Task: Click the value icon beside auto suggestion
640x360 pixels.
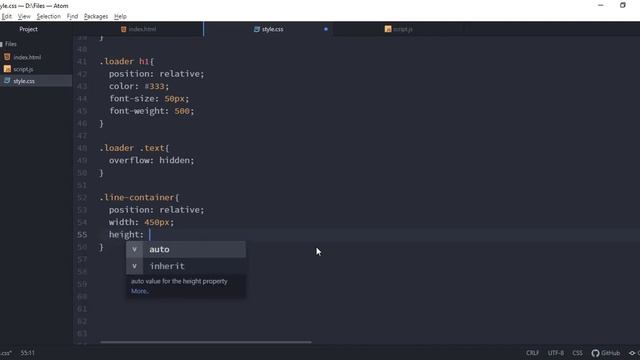Action: [134, 249]
